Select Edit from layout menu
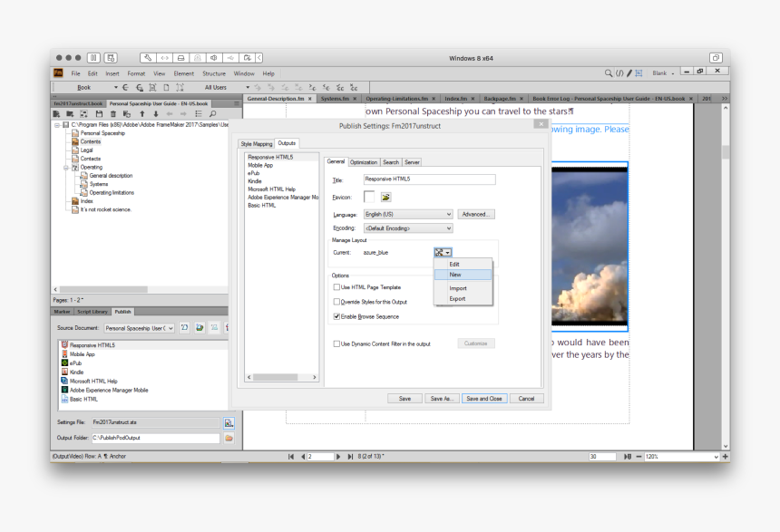780x532 pixels. tap(463, 264)
